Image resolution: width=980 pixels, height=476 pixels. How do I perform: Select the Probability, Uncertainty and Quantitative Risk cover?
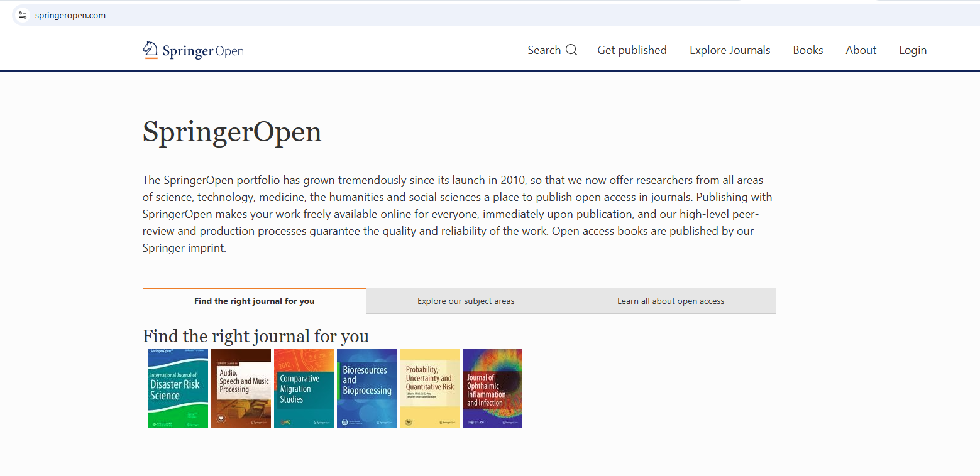(429, 388)
